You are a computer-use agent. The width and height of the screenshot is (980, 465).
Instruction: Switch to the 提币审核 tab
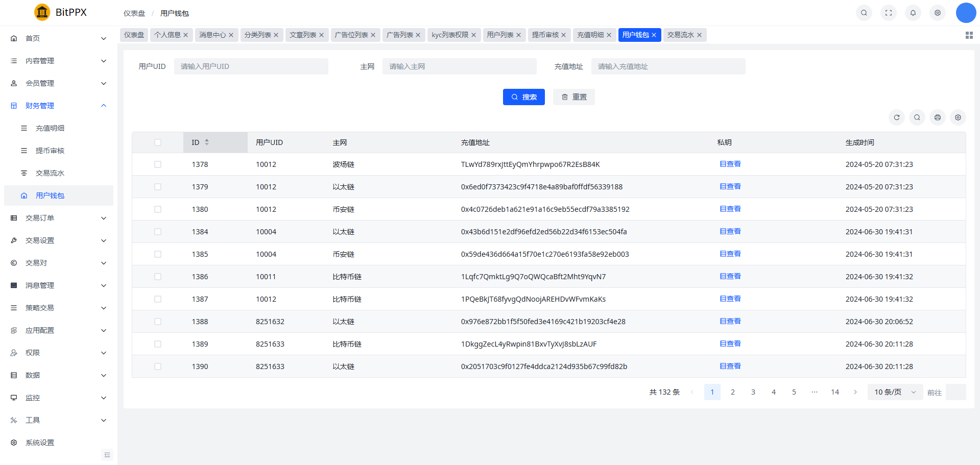point(545,35)
